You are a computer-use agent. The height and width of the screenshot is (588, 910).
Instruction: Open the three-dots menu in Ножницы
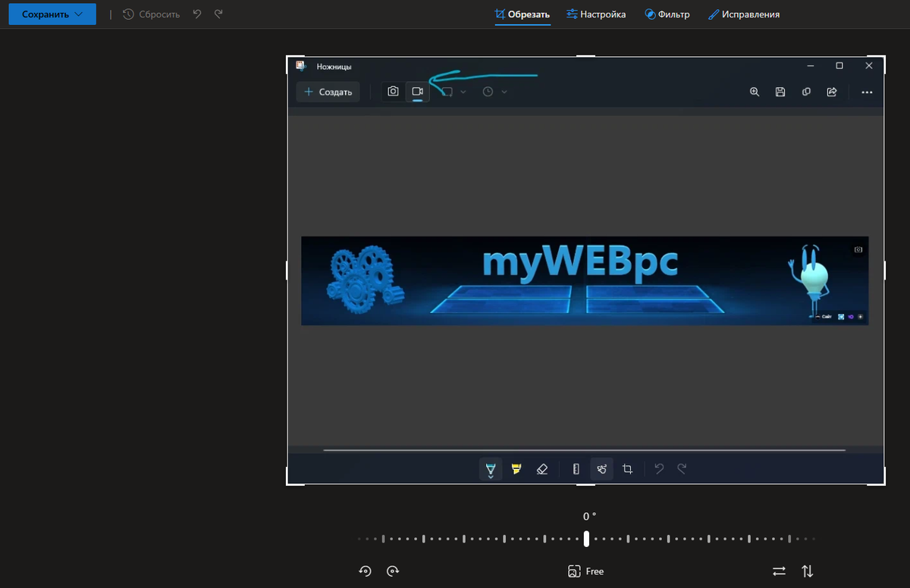tap(867, 92)
